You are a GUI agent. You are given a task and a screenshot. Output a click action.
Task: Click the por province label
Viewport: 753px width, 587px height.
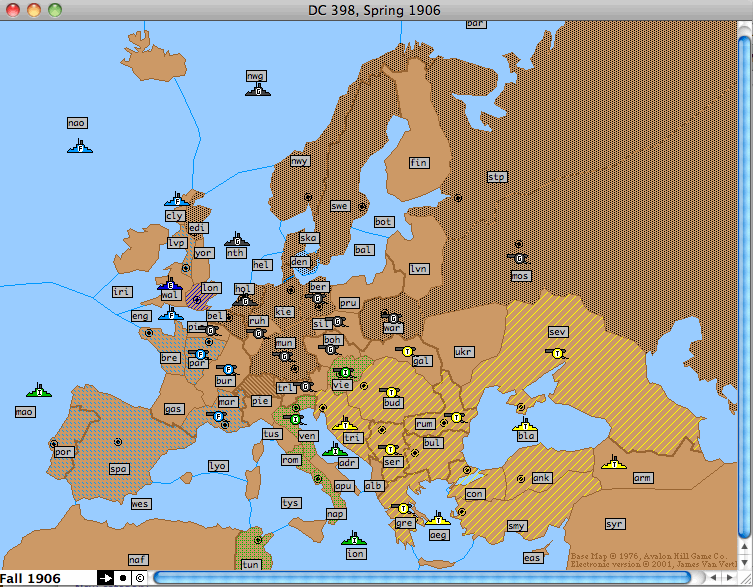pyautogui.click(x=63, y=452)
